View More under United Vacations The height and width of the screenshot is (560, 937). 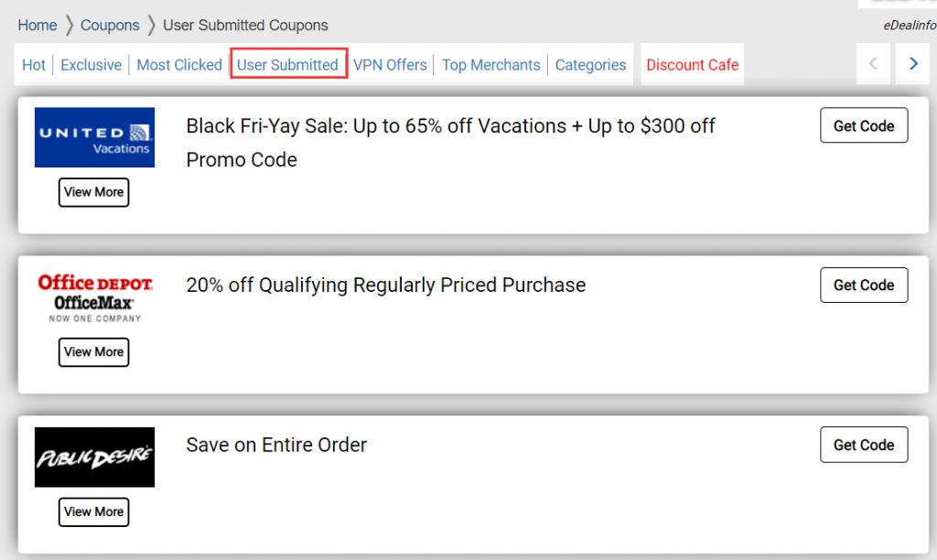pyautogui.click(x=94, y=192)
